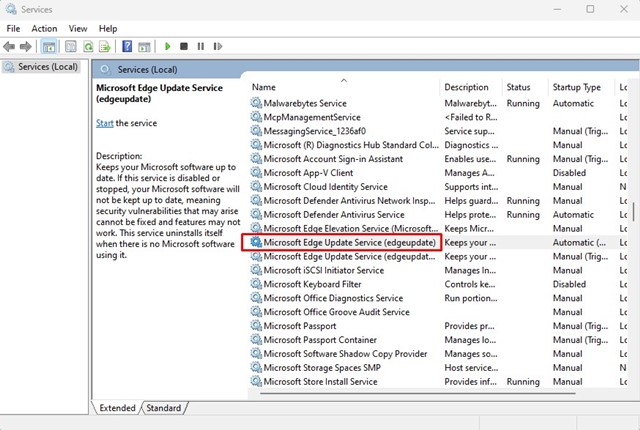
Task: Click the Forward arrow in the toolbar
Action: click(27, 46)
